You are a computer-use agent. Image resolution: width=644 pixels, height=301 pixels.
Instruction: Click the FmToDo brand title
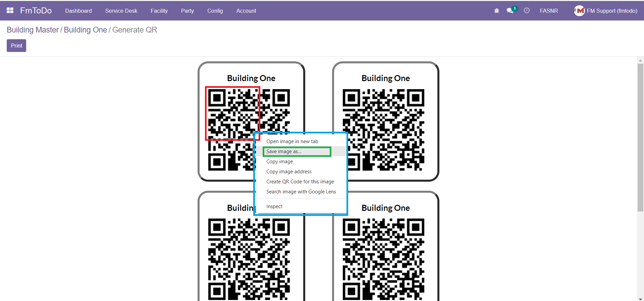(36, 11)
